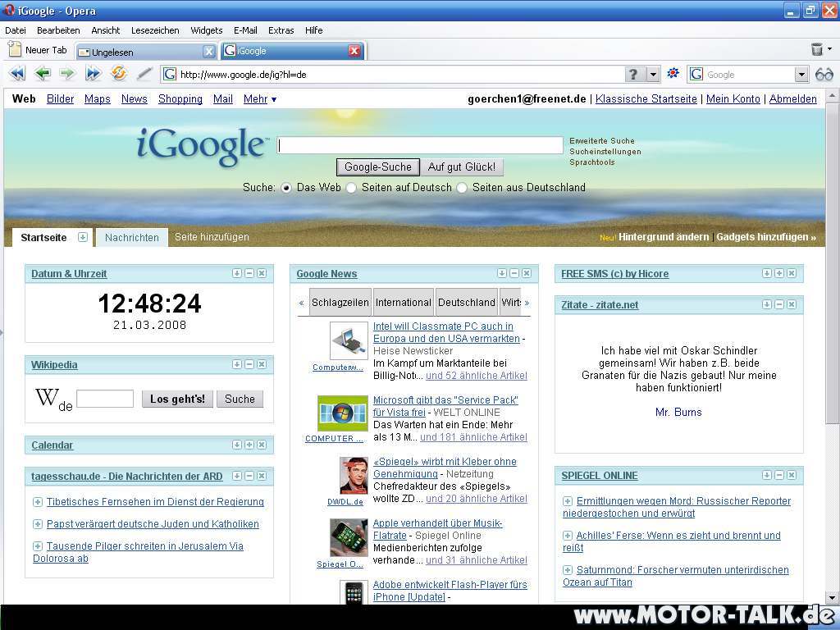Click the vertical scrollbar down arrow
Viewport: 840px width, 630px height.
point(832,597)
